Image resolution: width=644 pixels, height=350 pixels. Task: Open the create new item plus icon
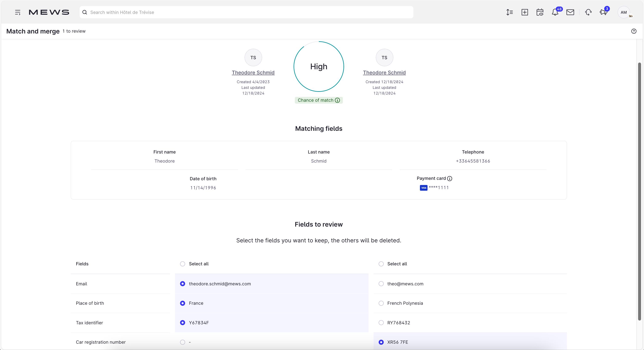pos(525,12)
